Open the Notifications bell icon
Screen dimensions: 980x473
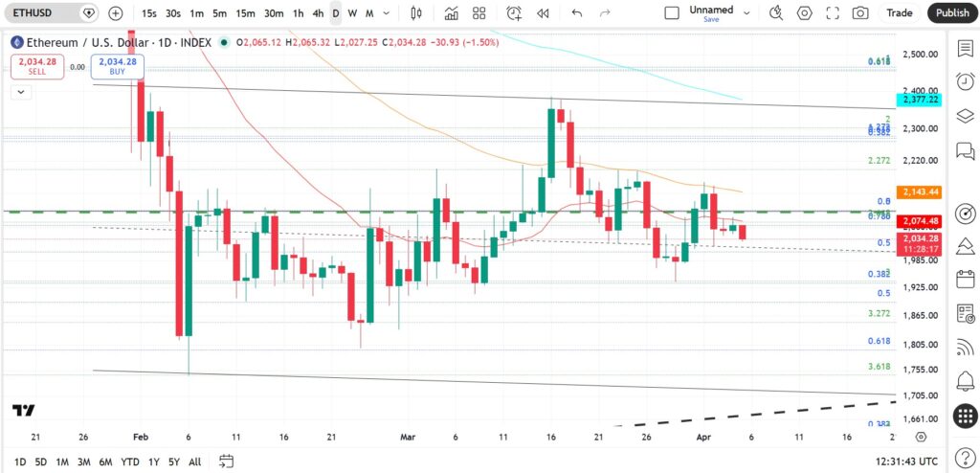[x=966, y=379]
